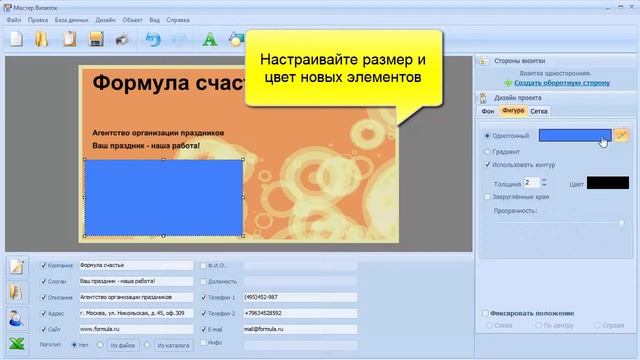Viewport: 640px width, 360px height.
Task: Click the Из каталога button
Action: (173, 345)
